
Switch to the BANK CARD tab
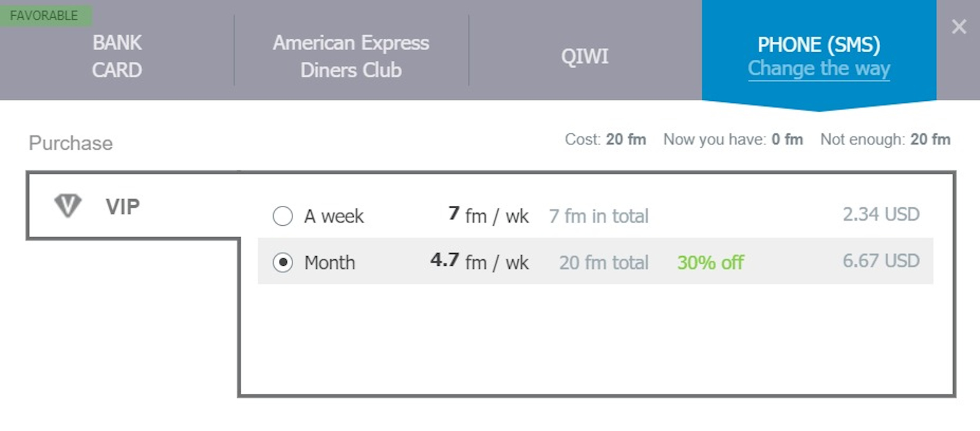click(x=117, y=56)
